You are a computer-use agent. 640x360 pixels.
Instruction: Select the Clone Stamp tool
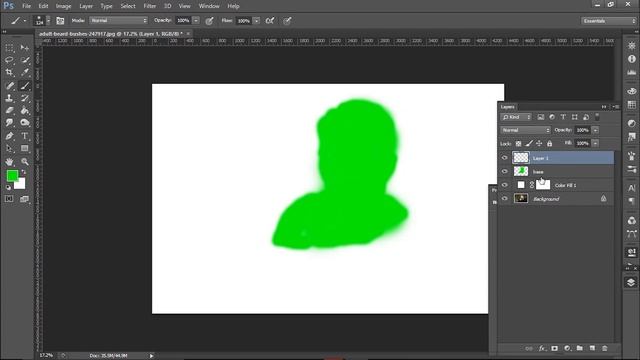9,98
